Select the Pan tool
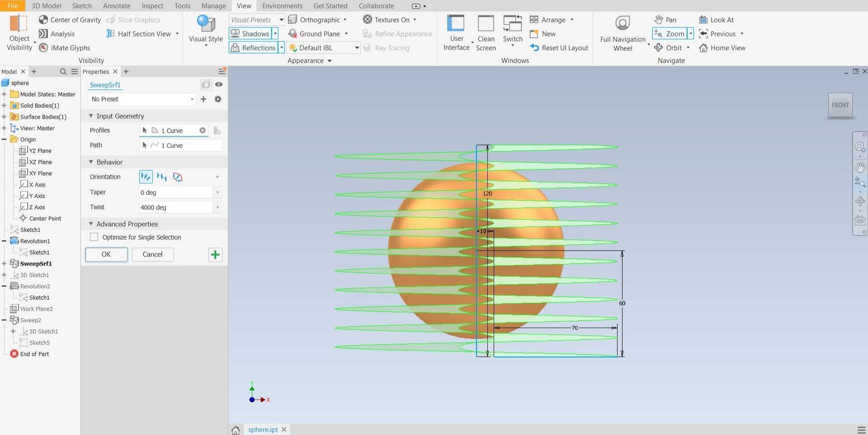This screenshot has height=435, width=868. (665, 20)
